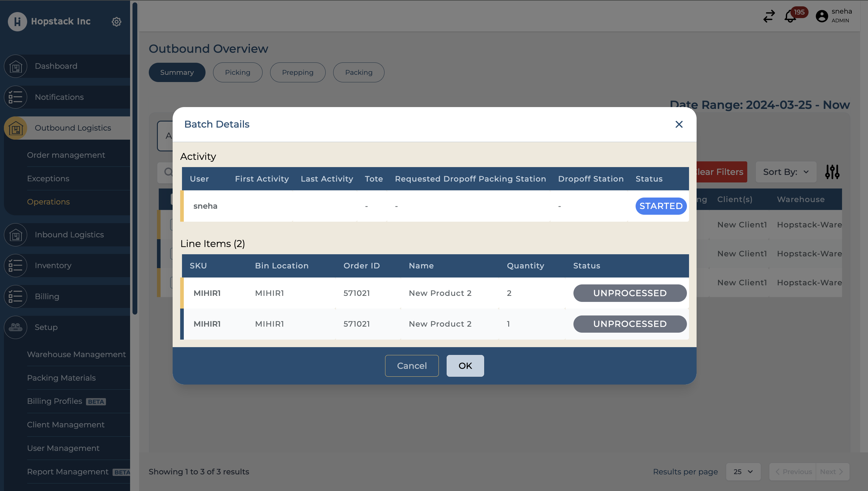868x491 pixels.
Task: Expand the Sort By dropdown
Action: [786, 172]
